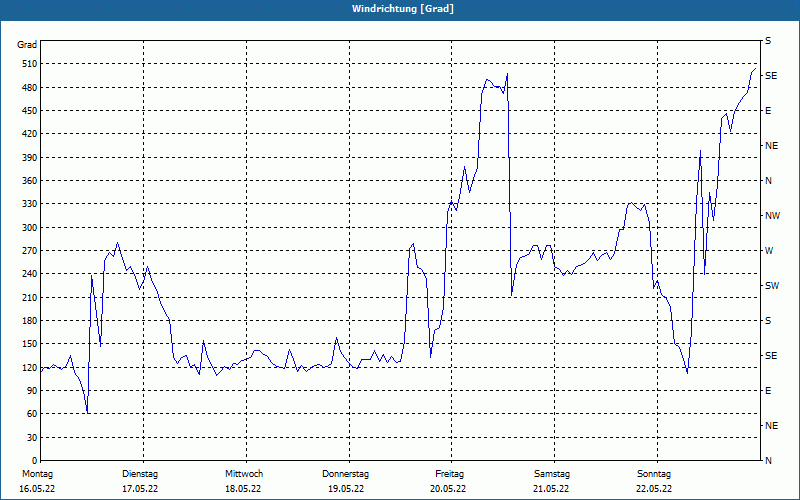The height and width of the screenshot is (500, 800).
Task: Pick the 390 axis value
Action: pos(30,157)
